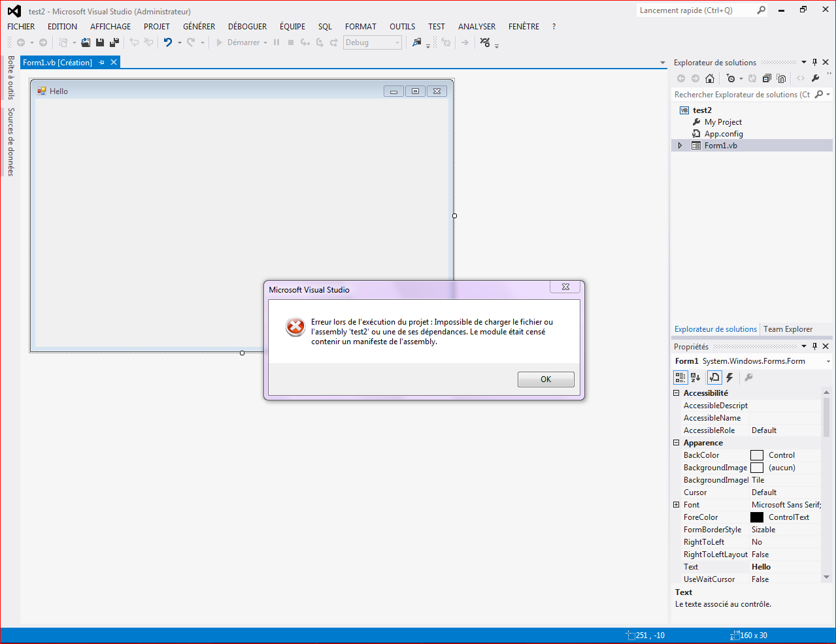Open the Form1 object selector dropdown
This screenshot has height=644, width=836.
click(828, 361)
